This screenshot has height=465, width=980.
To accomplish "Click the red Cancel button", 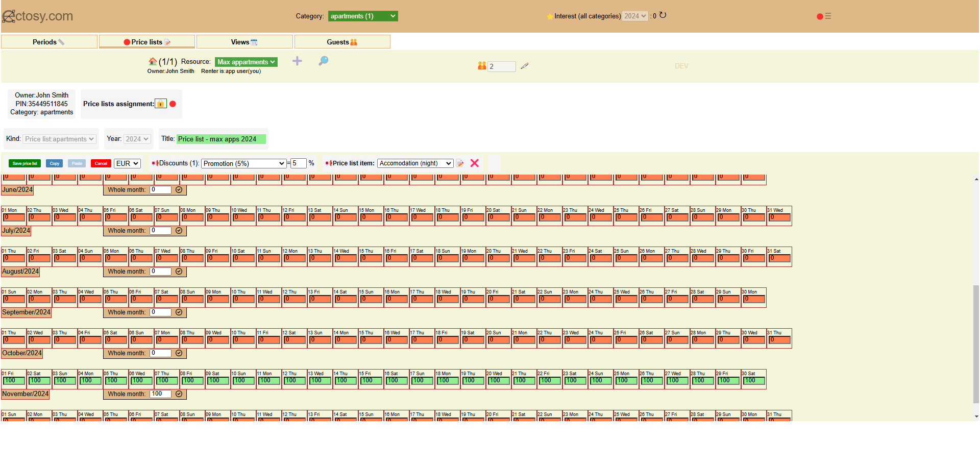I will pos(101,163).
